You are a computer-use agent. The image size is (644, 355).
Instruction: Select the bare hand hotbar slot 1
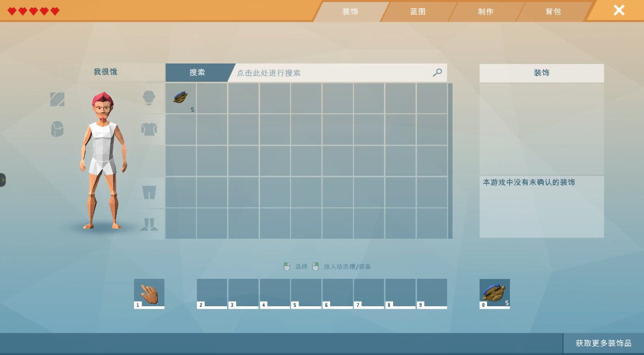tap(149, 293)
